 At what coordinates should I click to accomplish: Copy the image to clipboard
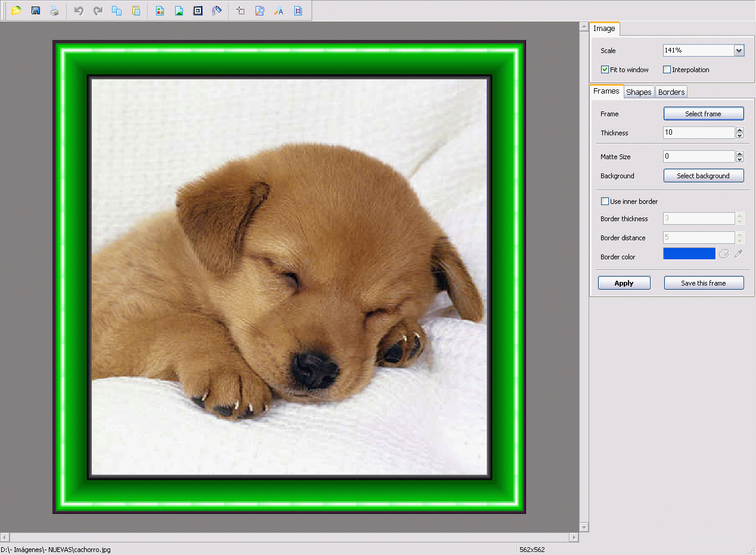coord(117,10)
